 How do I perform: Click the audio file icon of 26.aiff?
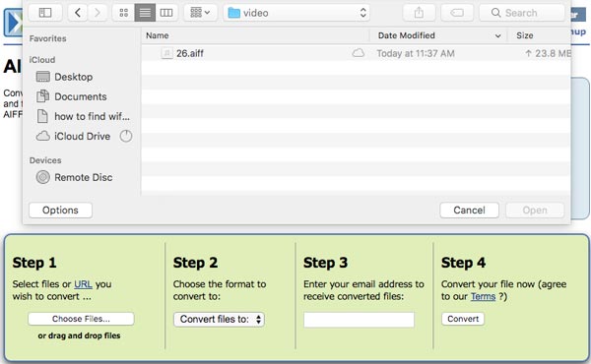166,53
